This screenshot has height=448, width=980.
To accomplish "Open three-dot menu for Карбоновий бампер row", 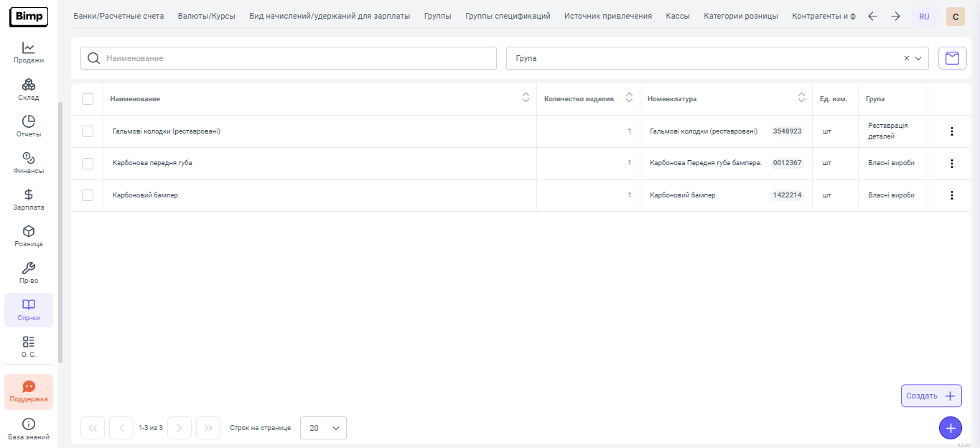I will click(x=952, y=195).
